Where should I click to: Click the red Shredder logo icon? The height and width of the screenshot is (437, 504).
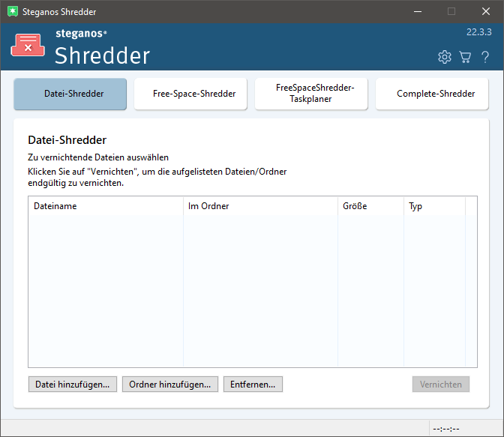[x=28, y=46]
